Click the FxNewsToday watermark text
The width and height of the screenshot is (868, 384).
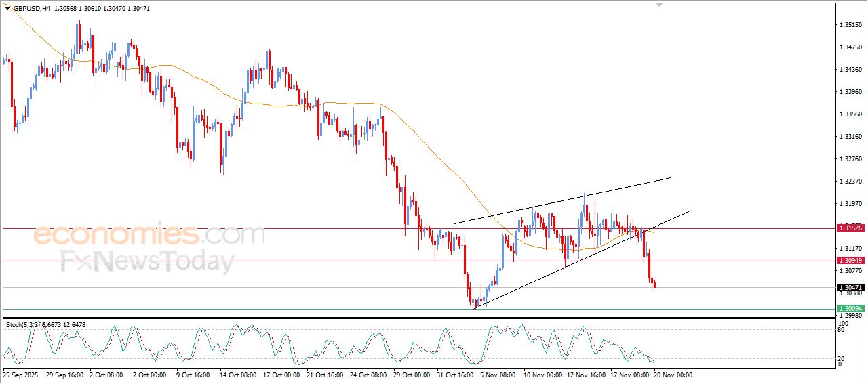147,261
